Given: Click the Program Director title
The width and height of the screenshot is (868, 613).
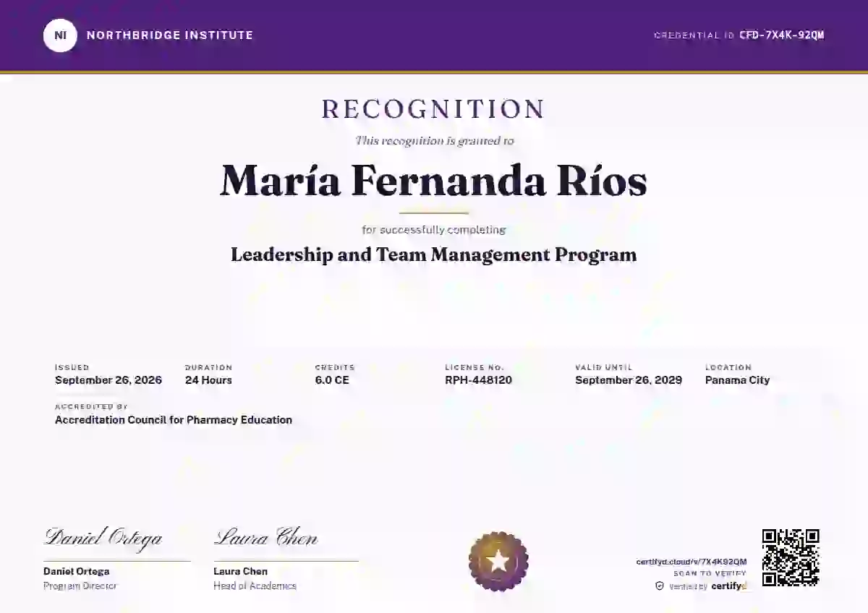Looking at the screenshot, I should pos(80,586).
